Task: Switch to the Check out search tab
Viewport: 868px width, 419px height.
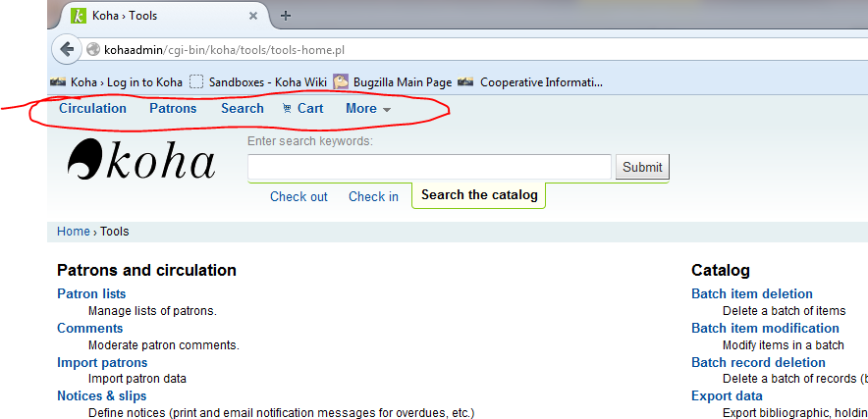Action: coord(298,196)
